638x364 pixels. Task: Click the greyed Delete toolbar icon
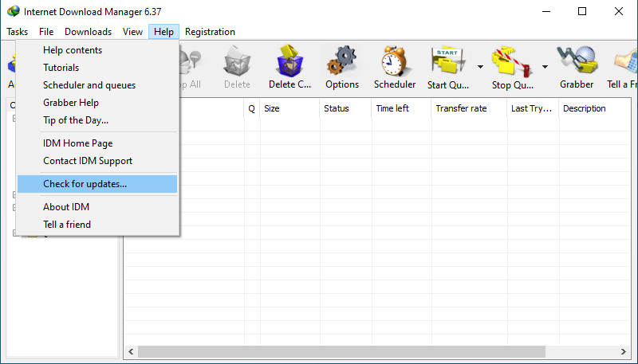(237, 61)
